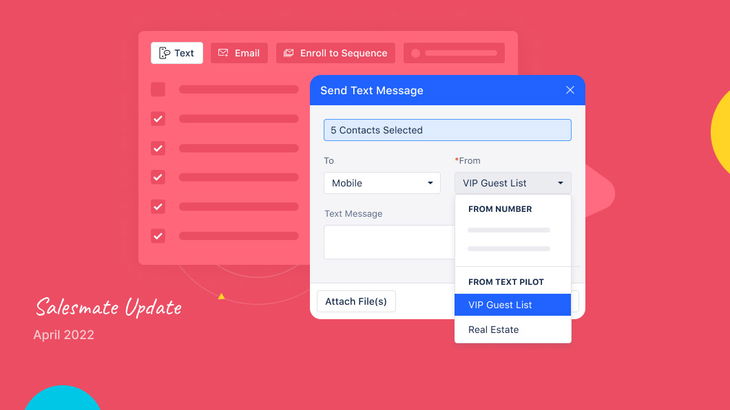The image size is (730, 410).
Task: Open the From VIP Guest List dropdown
Action: click(x=513, y=183)
